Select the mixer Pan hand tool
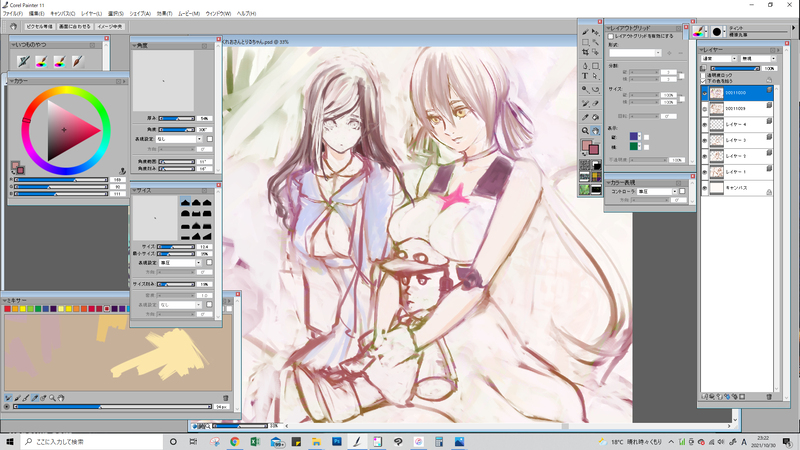800x450 pixels. 60,397
